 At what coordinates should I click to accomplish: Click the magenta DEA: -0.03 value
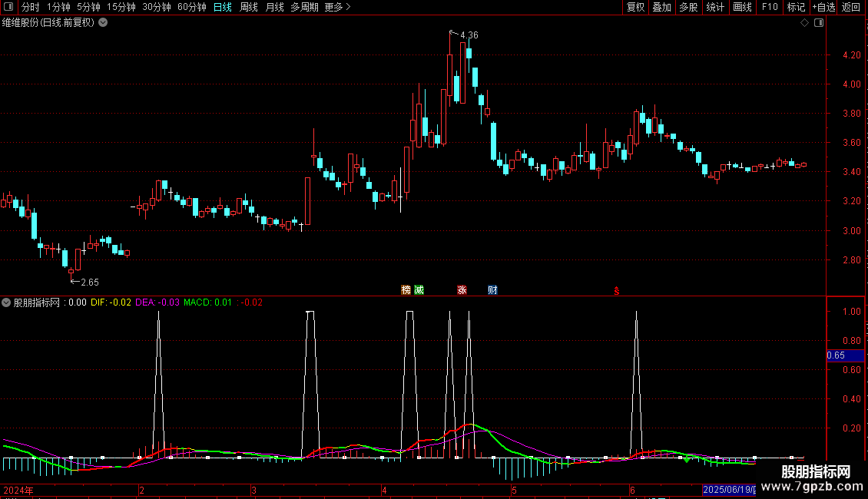(157, 302)
